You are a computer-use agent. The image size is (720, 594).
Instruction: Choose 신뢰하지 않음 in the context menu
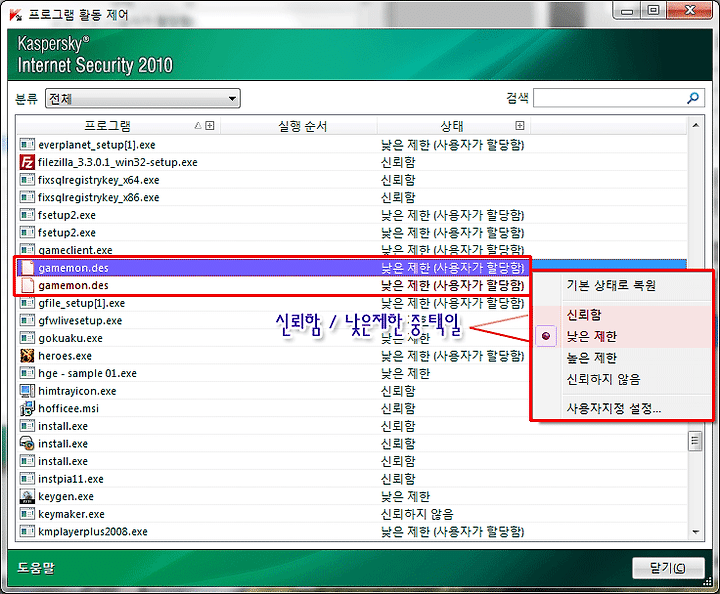point(603,379)
